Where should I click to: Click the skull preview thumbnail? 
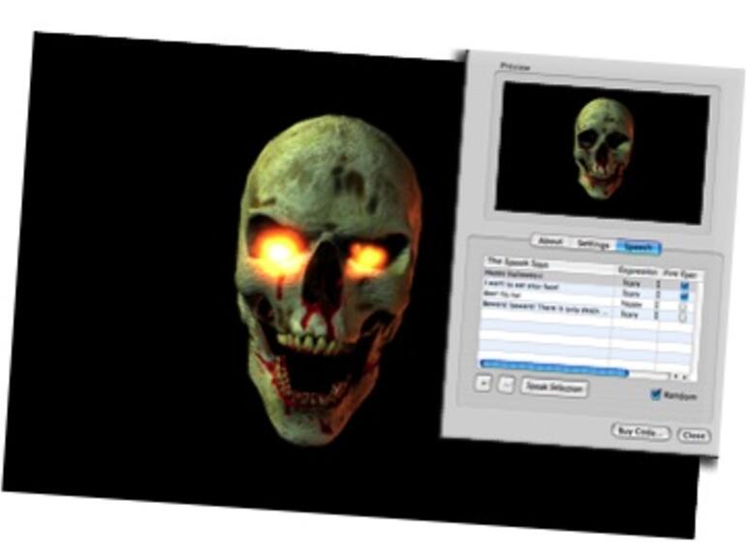(602, 152)
